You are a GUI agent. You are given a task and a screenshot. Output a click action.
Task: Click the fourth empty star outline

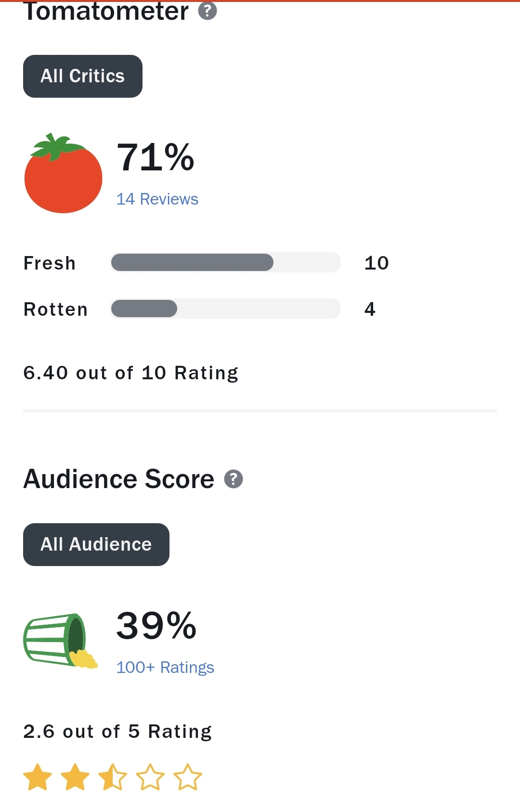[x=150, y=777]
